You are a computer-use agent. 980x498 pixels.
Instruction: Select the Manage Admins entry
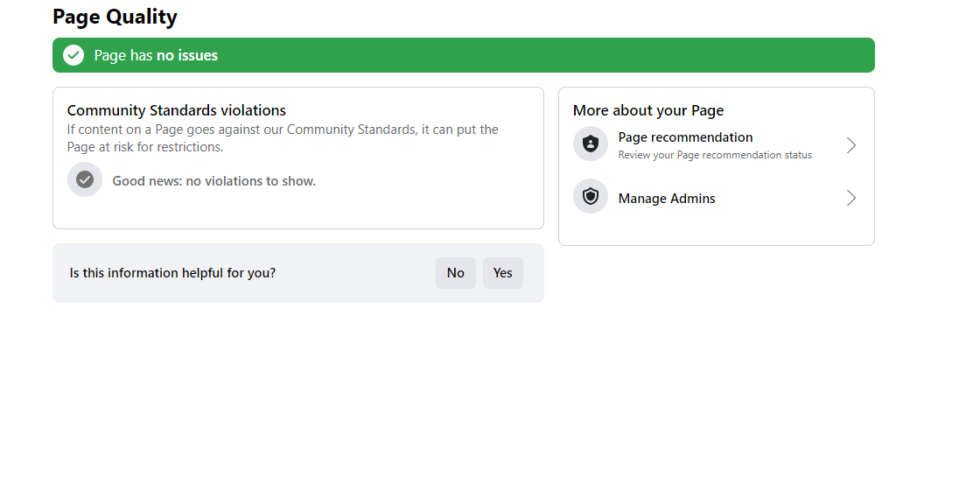coord(717,198)
